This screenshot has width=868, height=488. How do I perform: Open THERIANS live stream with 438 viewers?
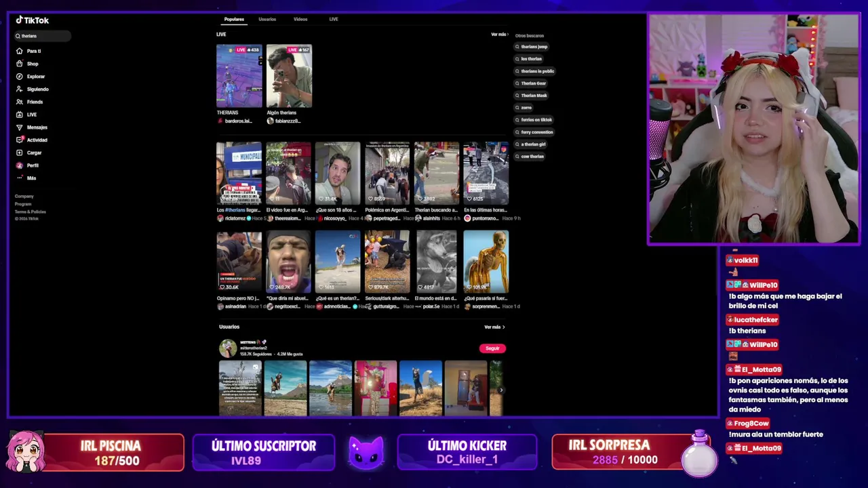coord(239,76)
